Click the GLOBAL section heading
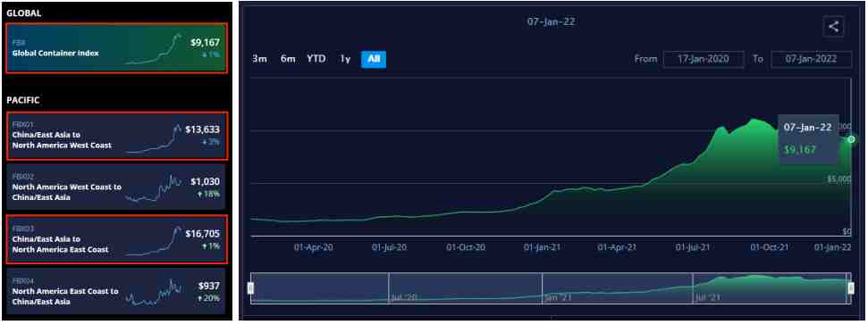 coord(24,13)
